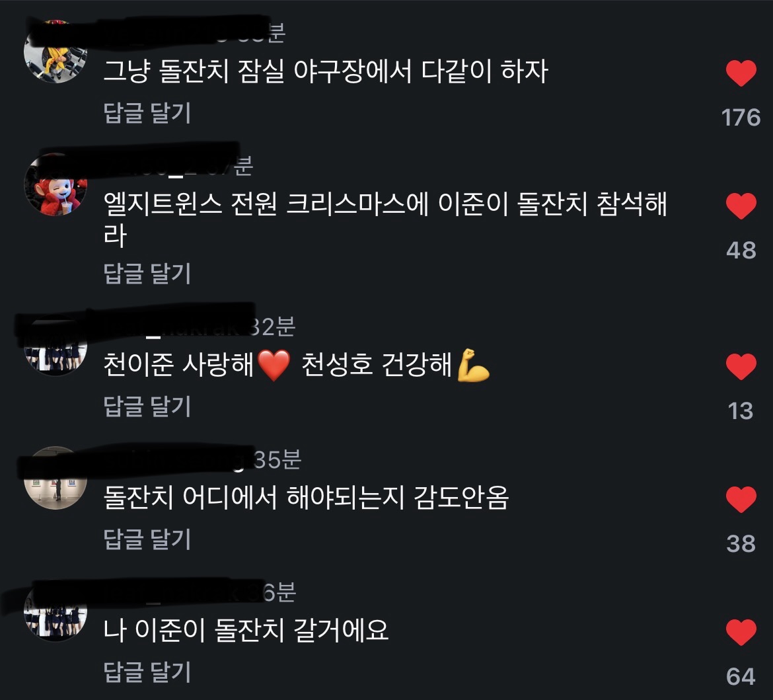Tap the heart next to the 64-like comment

[741, 632]
